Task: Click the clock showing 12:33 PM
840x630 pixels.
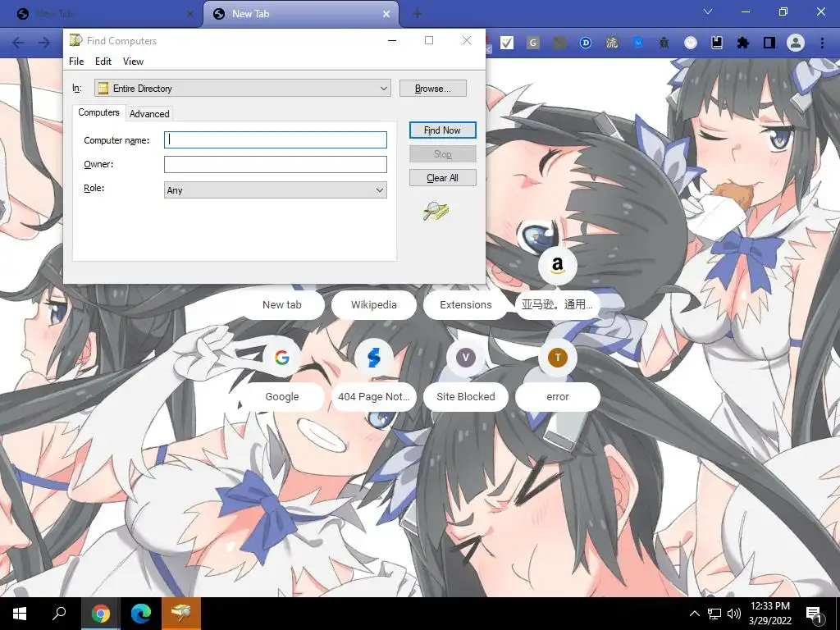Action: (x=769, y=606)
